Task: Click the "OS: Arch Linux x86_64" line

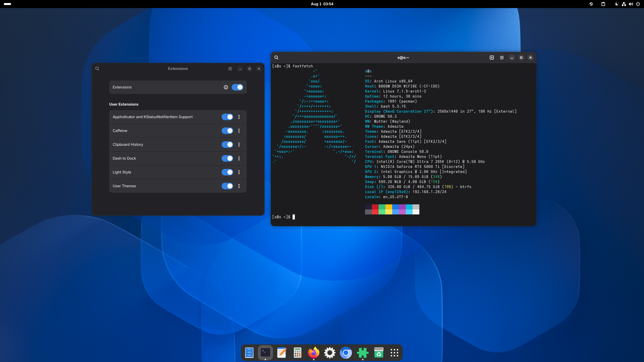Action: (x=389, y=81)
